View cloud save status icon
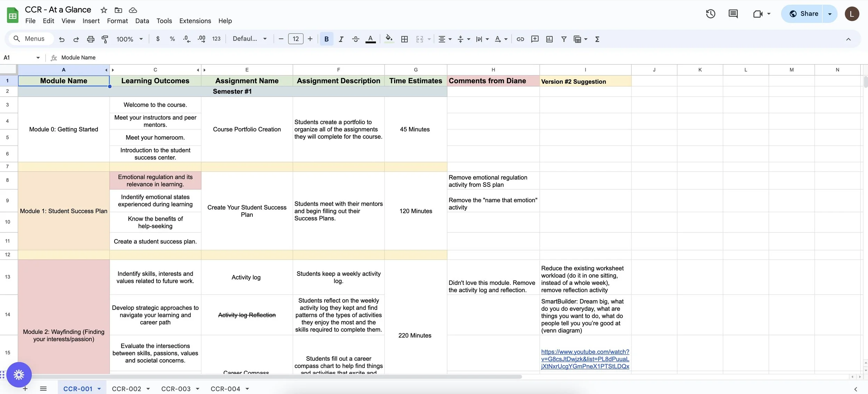 (x=133, y=10)
